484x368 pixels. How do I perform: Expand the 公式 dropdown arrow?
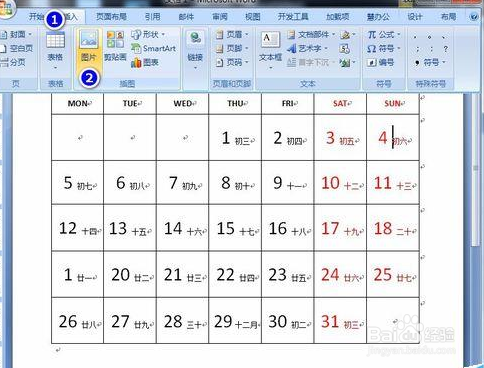399,34
